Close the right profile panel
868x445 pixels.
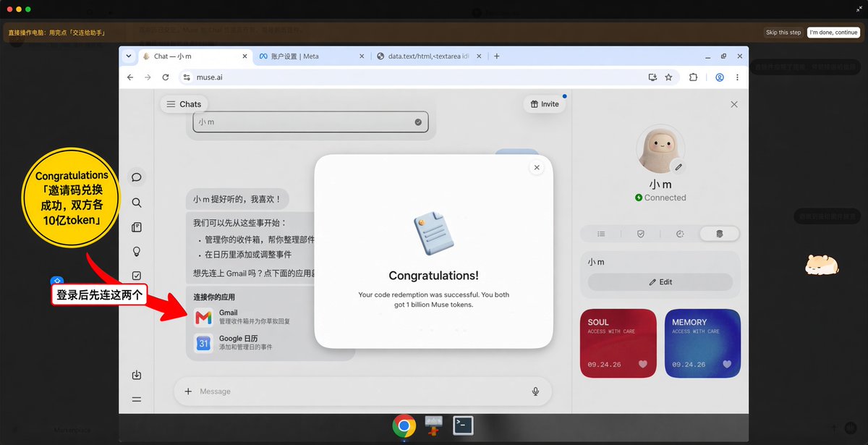tap(734, 104)
